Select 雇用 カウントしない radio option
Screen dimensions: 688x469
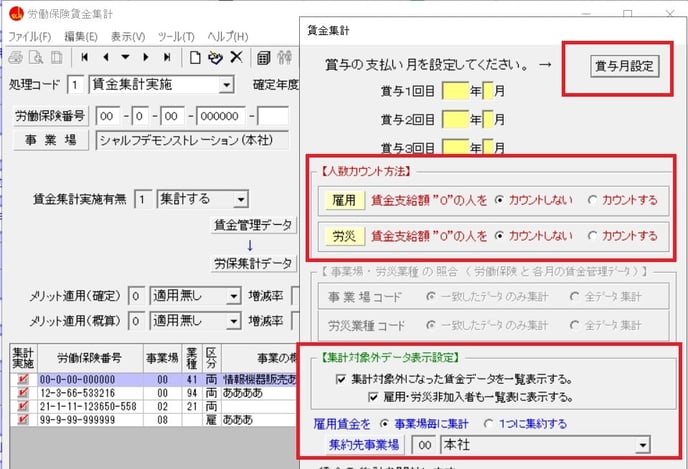click(x=499, y=200)
